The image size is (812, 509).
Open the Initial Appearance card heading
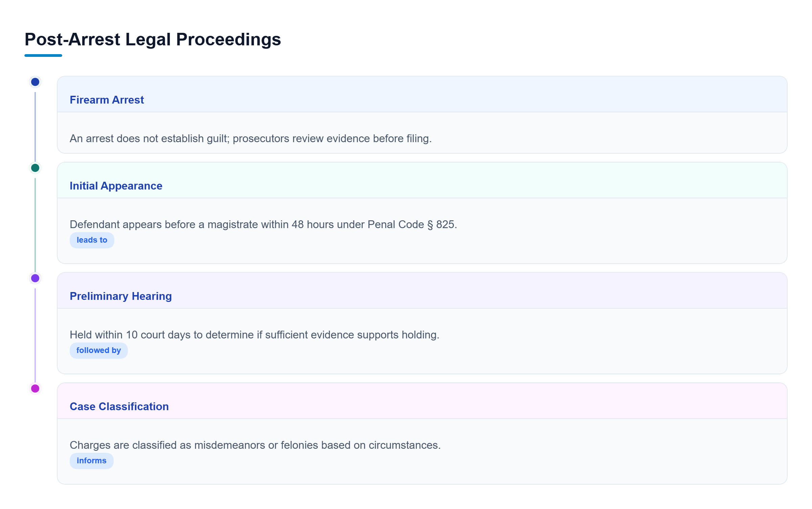[x=116, y=186]
